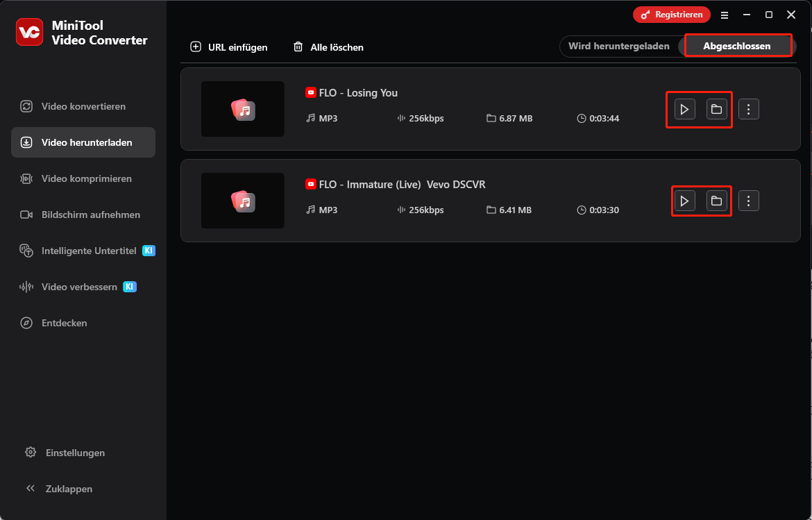The height and width of the screenshot is (520, 812).
Task: Click the 0:03:44 duration
Action: click(x=598, y=119)
